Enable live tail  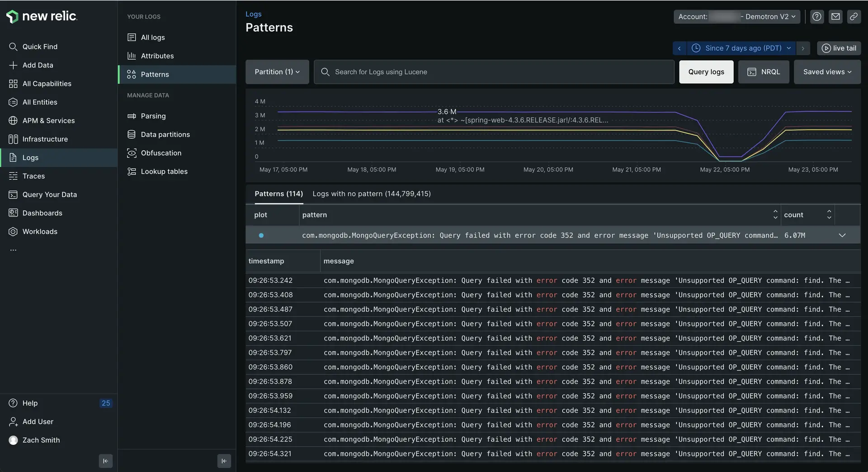pyautogui.click(x=839, y=48)
